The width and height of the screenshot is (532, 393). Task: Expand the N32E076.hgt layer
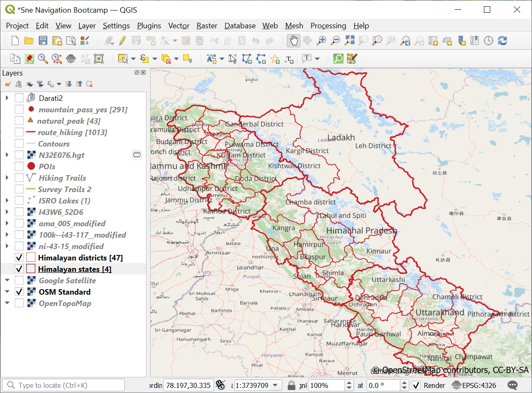pyautogui.click(x=7, y=155)
